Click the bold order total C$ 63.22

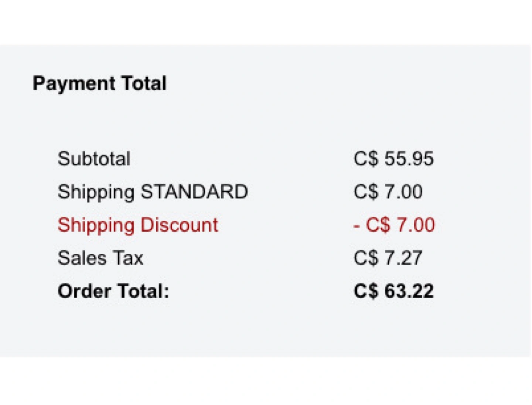[x=393, y=291]
